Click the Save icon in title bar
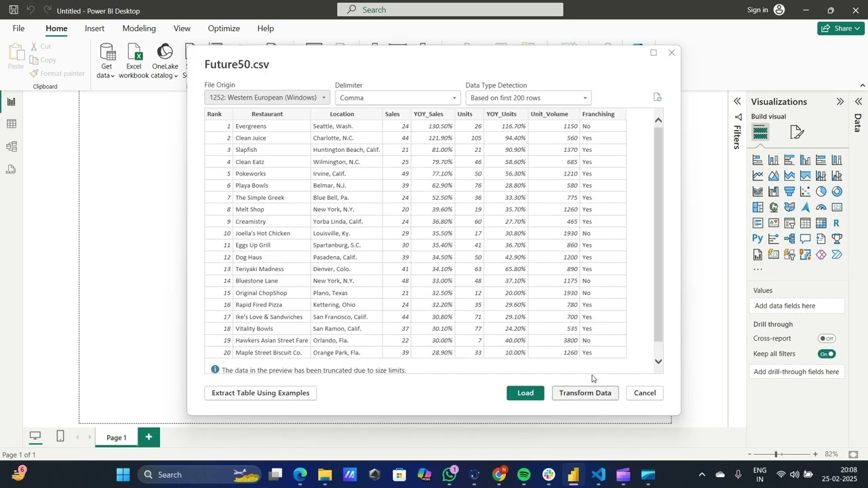Image resolution: width=868 pixels, height=488 pixels. point(14,10)
